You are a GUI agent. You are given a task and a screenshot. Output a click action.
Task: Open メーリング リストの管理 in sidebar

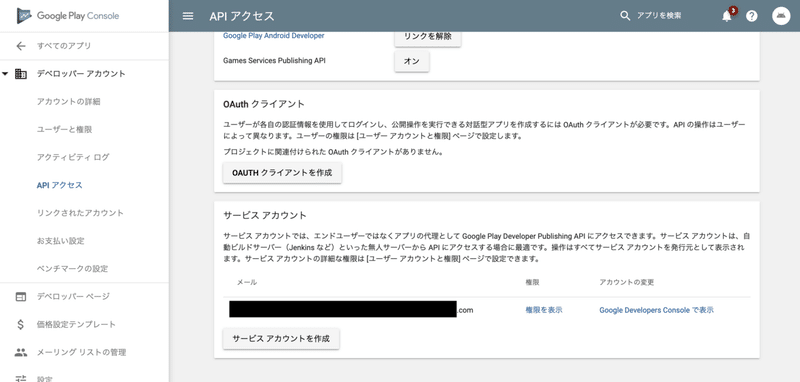pos(81,352)
